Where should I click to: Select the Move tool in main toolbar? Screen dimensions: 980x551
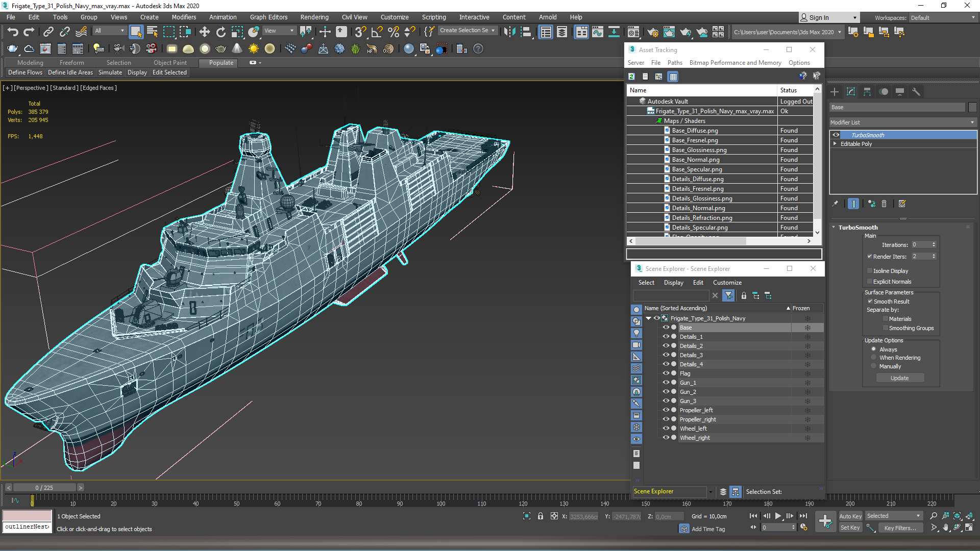coord(205,32)
